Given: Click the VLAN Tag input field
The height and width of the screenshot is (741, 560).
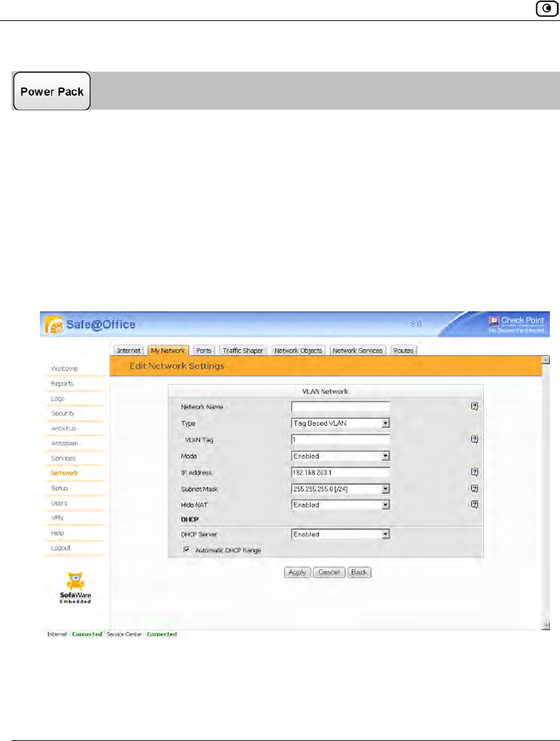Looking at the screenshot, I should pos(340,439).
